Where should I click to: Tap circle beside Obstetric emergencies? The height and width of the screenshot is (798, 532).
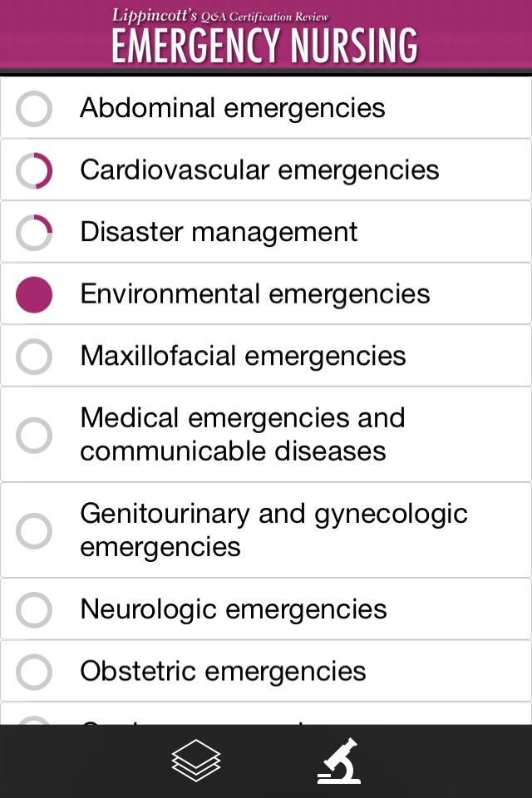[x=34, y=672]
